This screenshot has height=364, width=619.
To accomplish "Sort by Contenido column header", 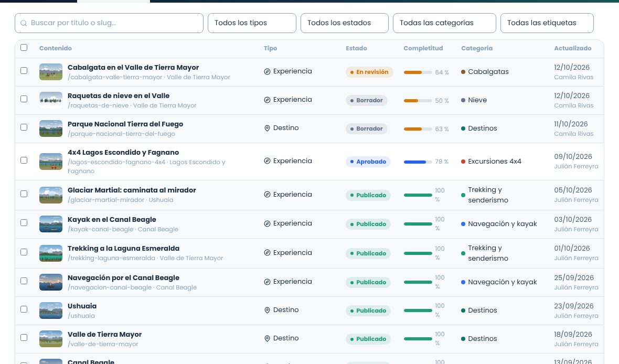I will pyautogui.click(x=55, y=48).
